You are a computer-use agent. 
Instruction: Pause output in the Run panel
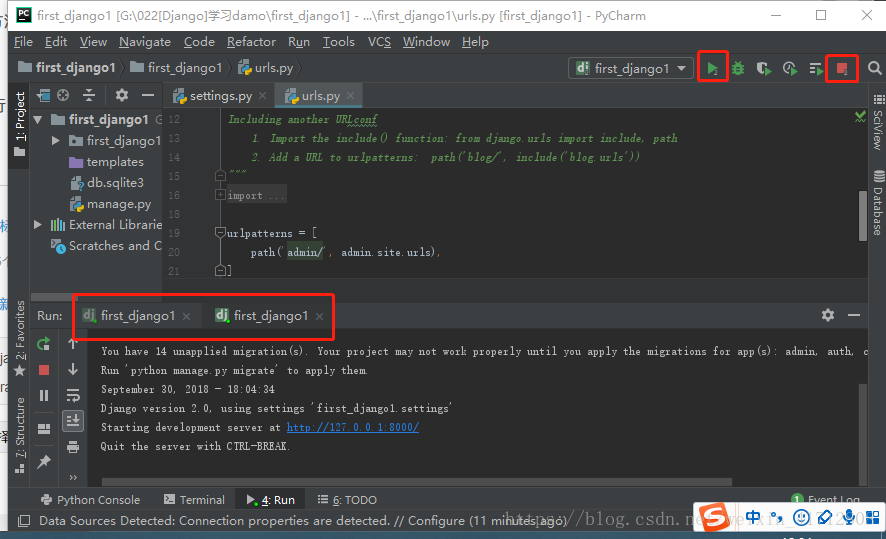pos(44,395)
